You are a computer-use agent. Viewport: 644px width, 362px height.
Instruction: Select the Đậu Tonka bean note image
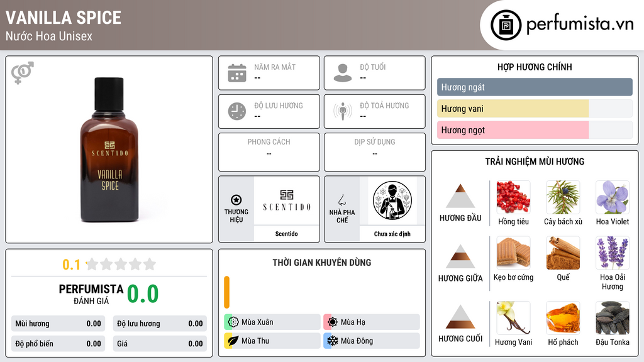613,317
